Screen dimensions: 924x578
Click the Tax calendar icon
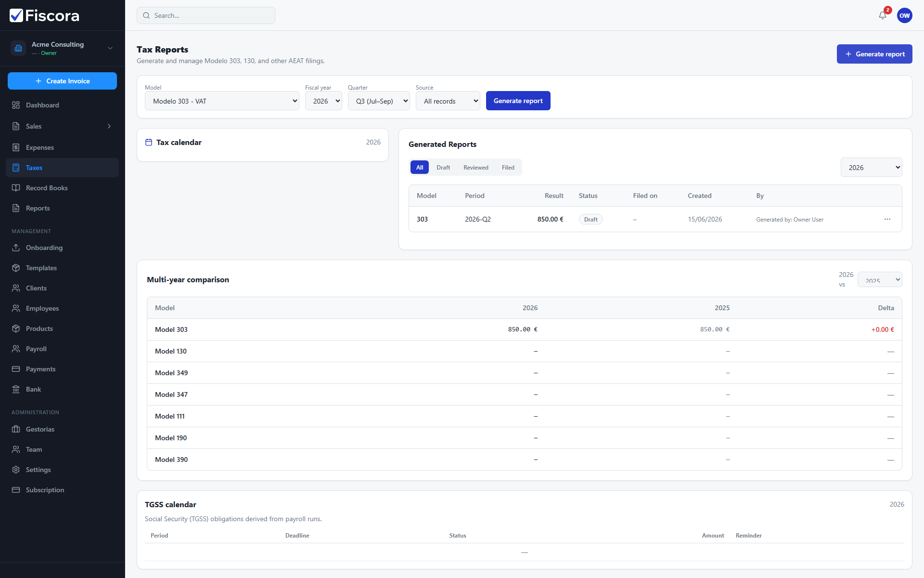(149, 142)
